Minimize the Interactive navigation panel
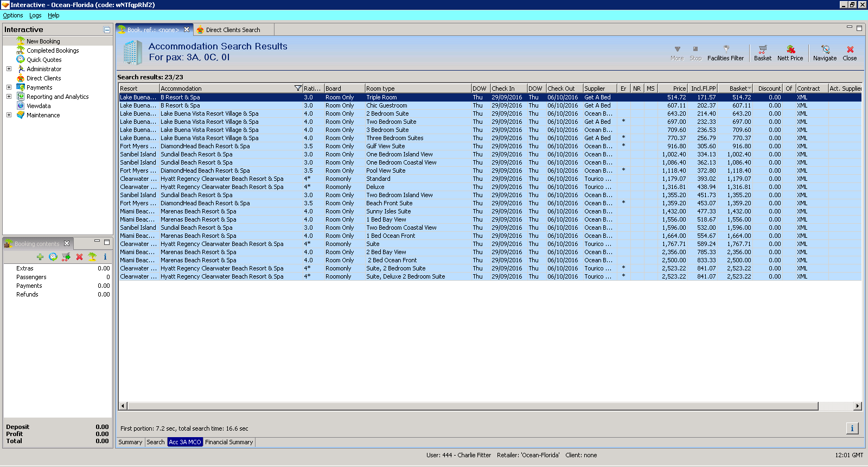868x467 pixels. pyautogui.click(x=107, y=30)
